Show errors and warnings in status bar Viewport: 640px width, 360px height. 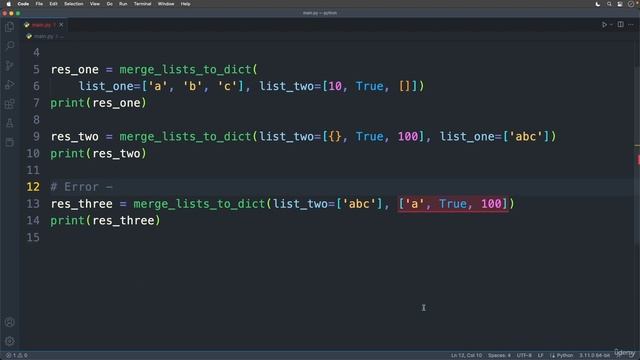[17, 356]
